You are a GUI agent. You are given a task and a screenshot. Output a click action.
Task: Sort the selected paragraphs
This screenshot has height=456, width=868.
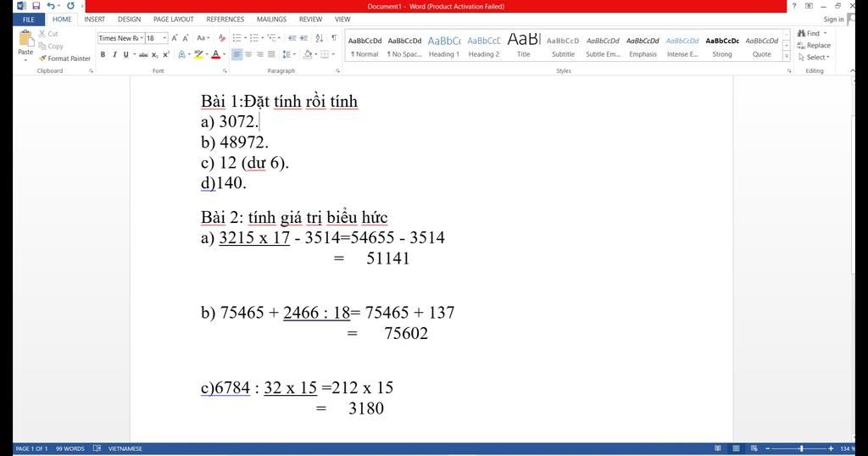[x=320, y=38]
